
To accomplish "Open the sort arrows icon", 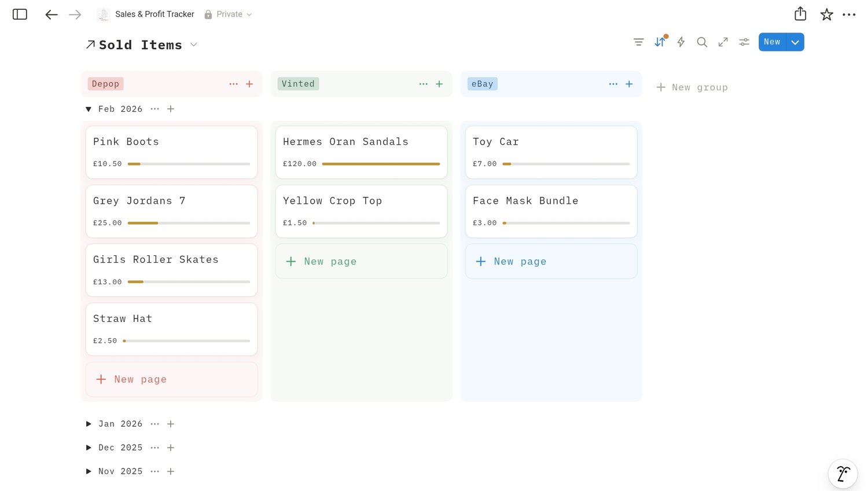I will click(660, 42).
